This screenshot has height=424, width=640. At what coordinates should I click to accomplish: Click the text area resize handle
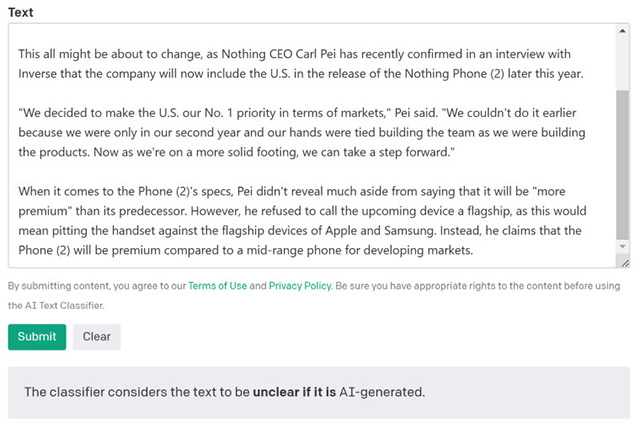[x=623, y=261]
